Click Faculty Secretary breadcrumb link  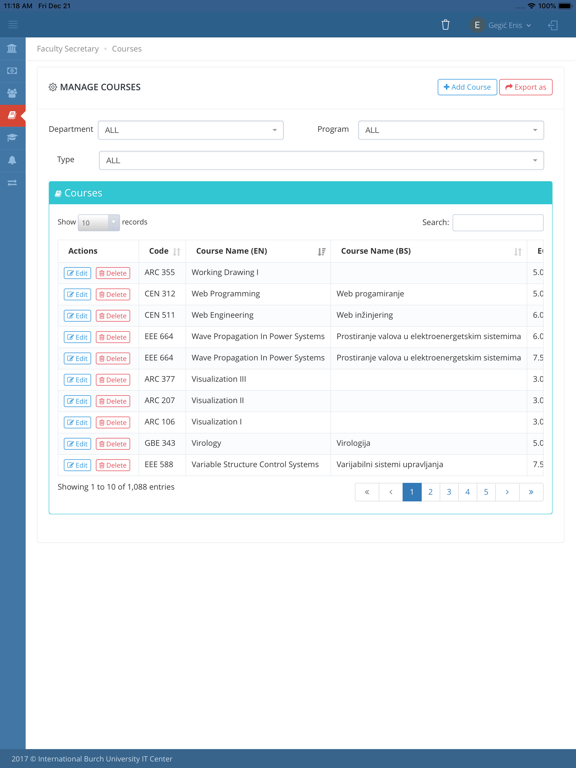pyautogui.click(x=68, y=49)
